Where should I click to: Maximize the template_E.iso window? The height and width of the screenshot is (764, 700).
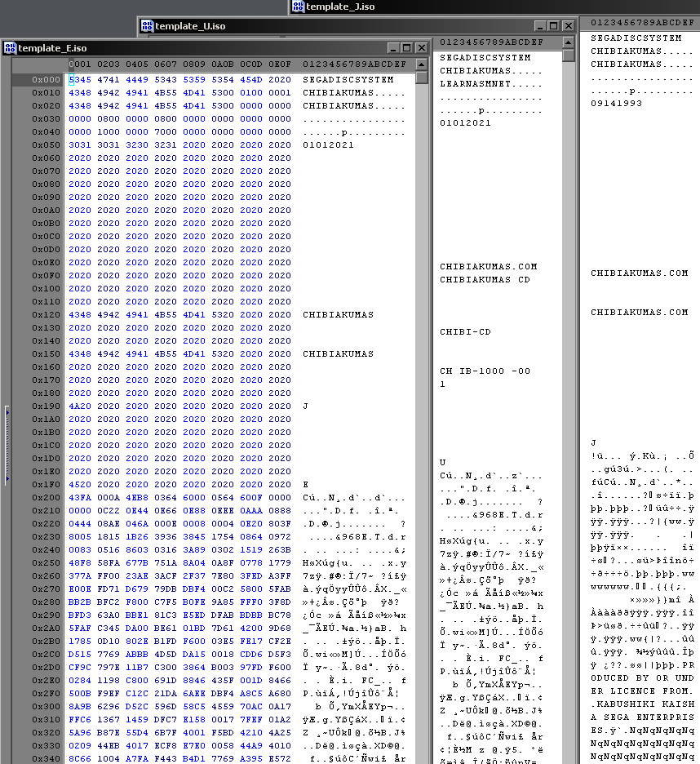pos(407,47)
